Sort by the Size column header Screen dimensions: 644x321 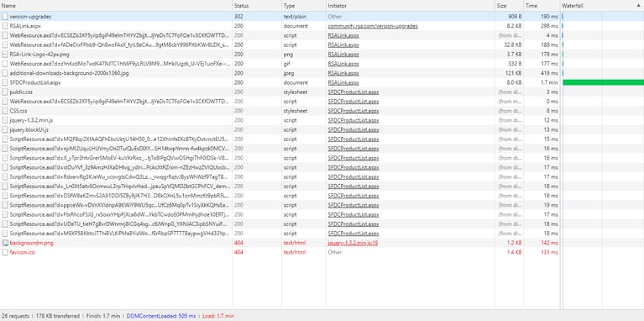(x=509, y=6)
